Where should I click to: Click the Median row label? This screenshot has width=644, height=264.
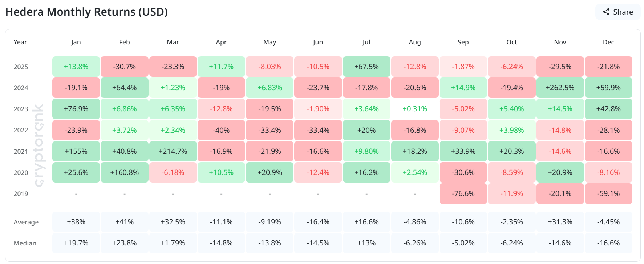click(25, 243)
